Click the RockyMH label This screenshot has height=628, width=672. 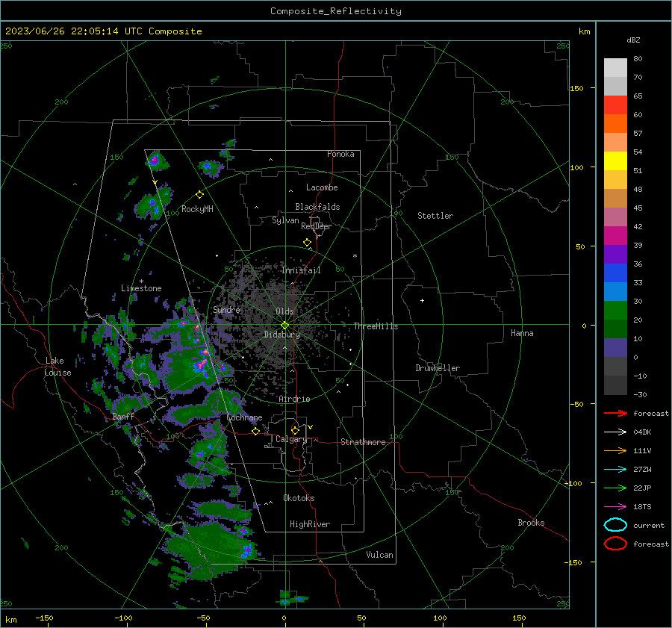[x=197, y=209]
